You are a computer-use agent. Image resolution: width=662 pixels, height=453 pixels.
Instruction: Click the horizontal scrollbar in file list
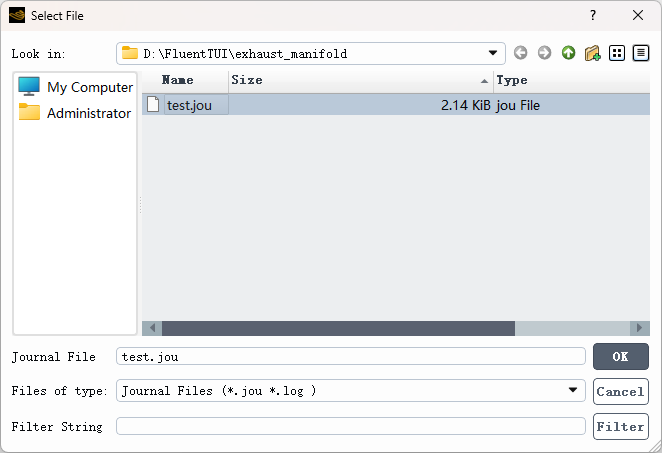338,328
